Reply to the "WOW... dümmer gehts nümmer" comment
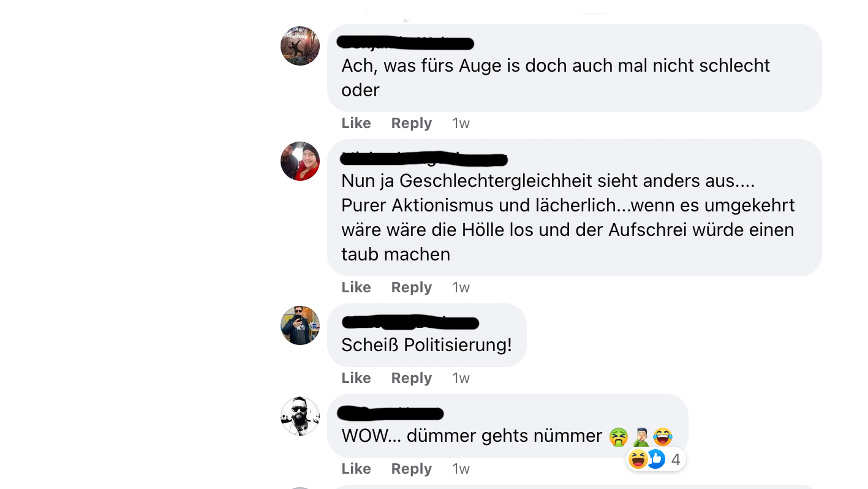 pos(412,469)
